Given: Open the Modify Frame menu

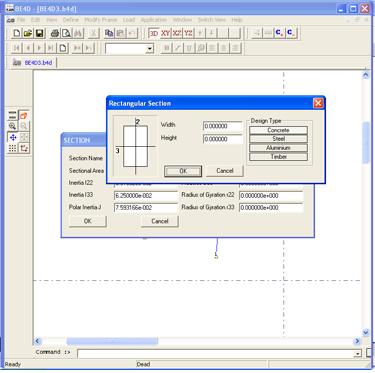Looking at the screenshot, I should coord(100,20).
